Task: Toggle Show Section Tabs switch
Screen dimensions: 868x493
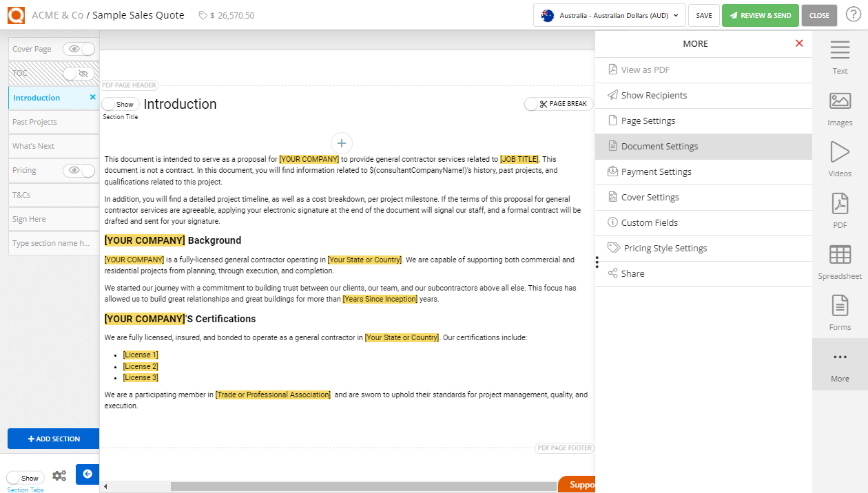Action: pos(25,477)
